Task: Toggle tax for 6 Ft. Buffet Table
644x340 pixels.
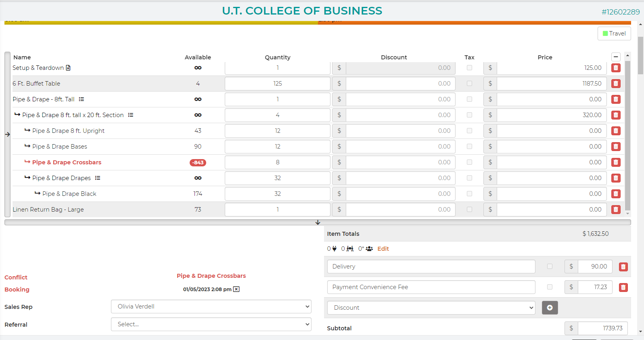Action: coord(469,84)
